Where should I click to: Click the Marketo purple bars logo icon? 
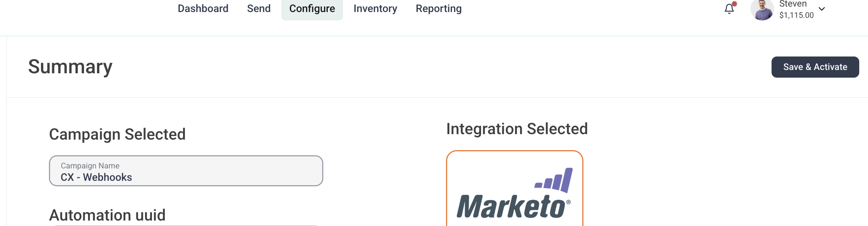(554, 180)
